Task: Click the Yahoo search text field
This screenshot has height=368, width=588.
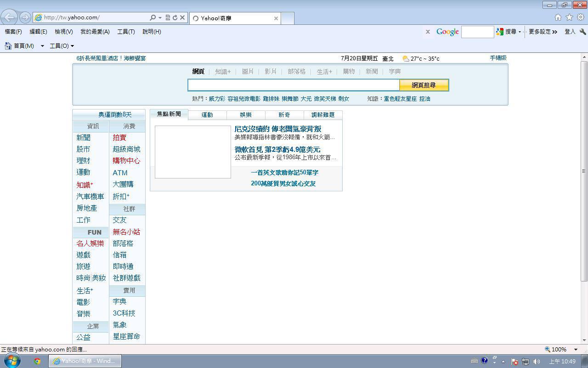Action: [x=293, y=85]
